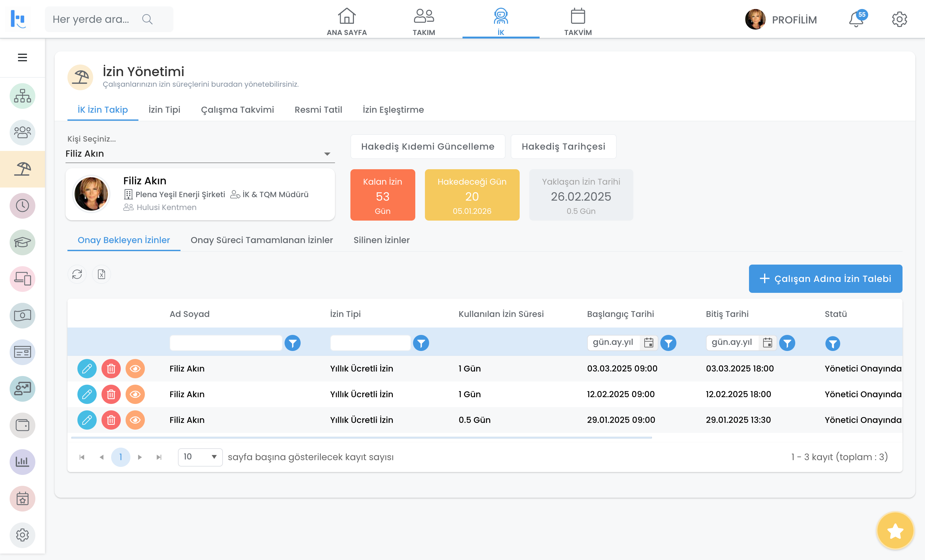Switch to the Resmi Tatil tab

pyautogui.click(x=318, y=109)
